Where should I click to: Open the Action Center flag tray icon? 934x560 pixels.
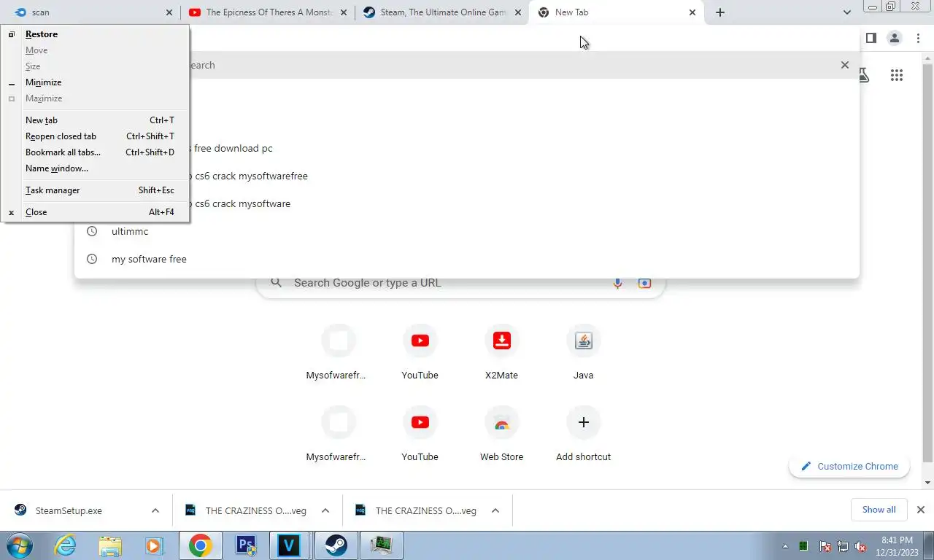click(825, 546)
